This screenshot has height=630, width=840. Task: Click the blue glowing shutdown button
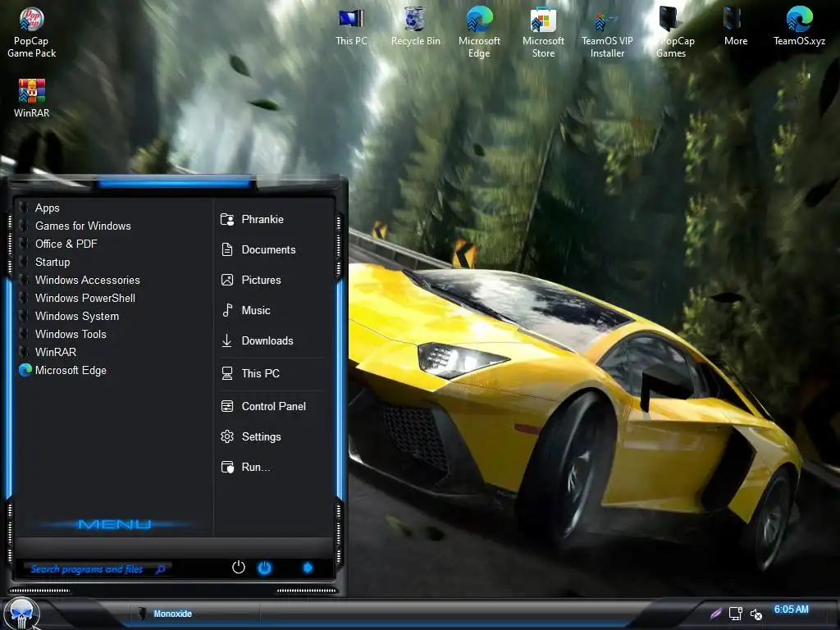(265, 568)
